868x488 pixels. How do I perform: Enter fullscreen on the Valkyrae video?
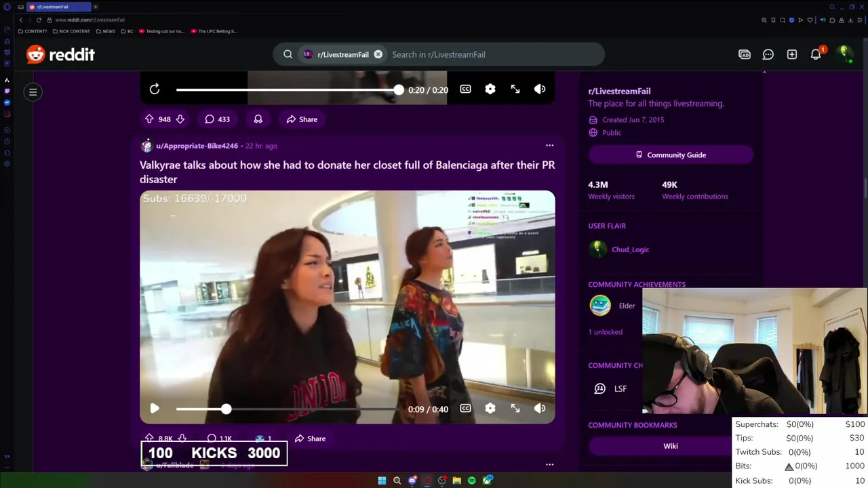pos(515,409)
